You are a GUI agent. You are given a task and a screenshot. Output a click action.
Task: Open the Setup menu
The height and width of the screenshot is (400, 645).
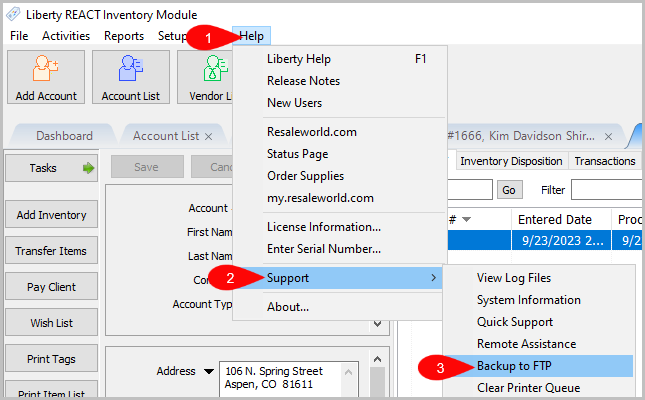[172, 36]
